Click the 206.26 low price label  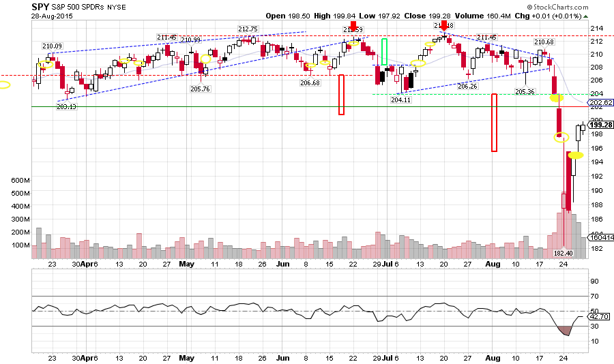467,86
